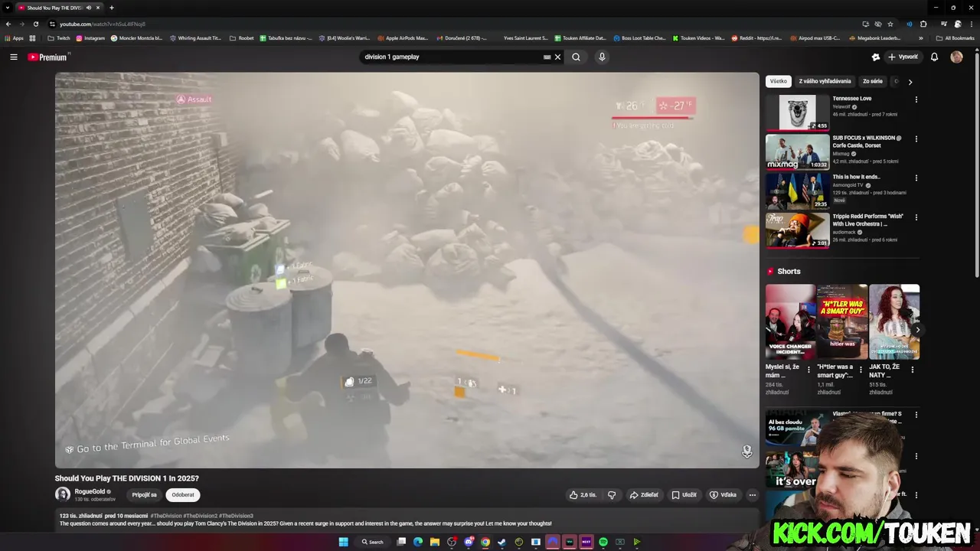Screen dimensions: 980x551
Task: Click the page vertical scrollbar
Action: pos(976,165)
